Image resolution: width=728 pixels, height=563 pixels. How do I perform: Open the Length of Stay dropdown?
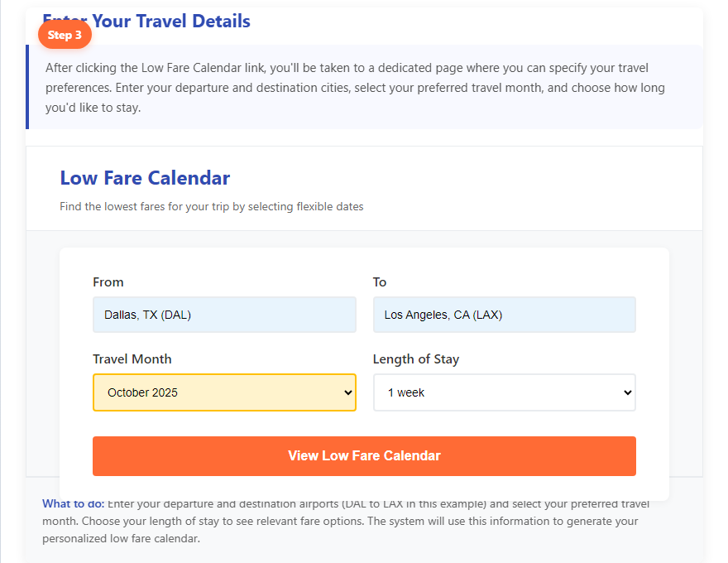(x=504, y=392)
